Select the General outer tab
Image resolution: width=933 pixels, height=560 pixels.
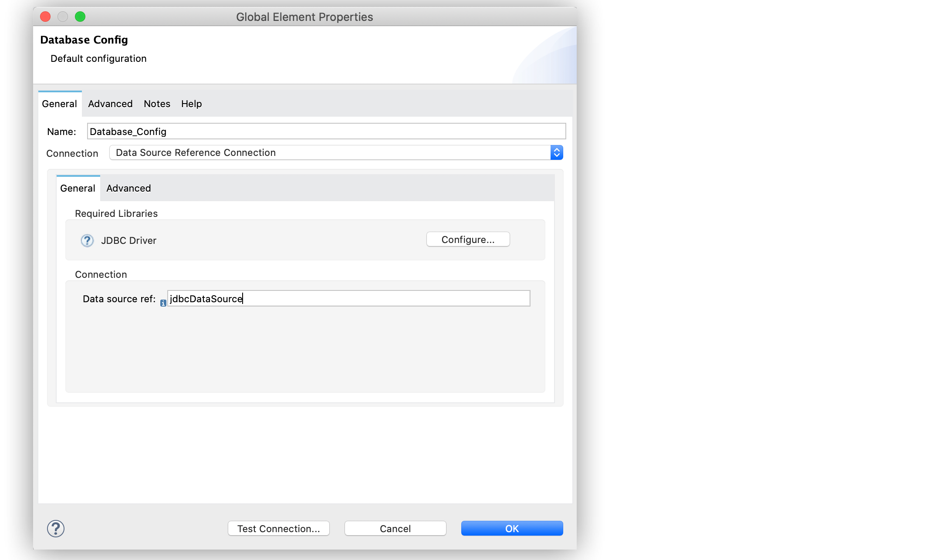pyautogui.click(x=60, y=103)
